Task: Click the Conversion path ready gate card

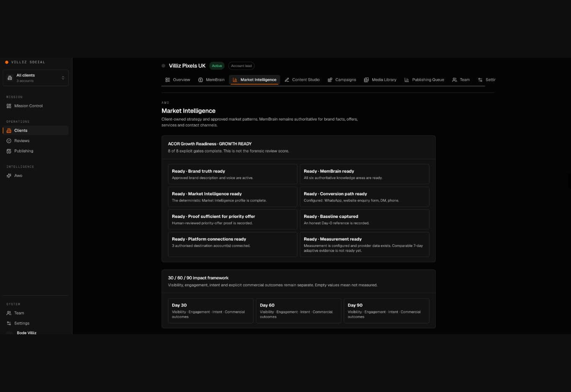Action: tap(364, 197)
